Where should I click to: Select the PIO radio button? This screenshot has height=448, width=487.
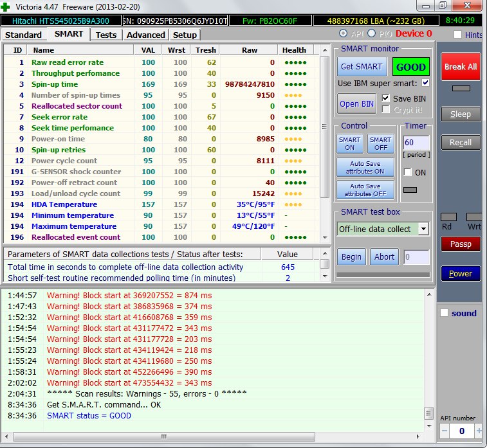(372, 33)
